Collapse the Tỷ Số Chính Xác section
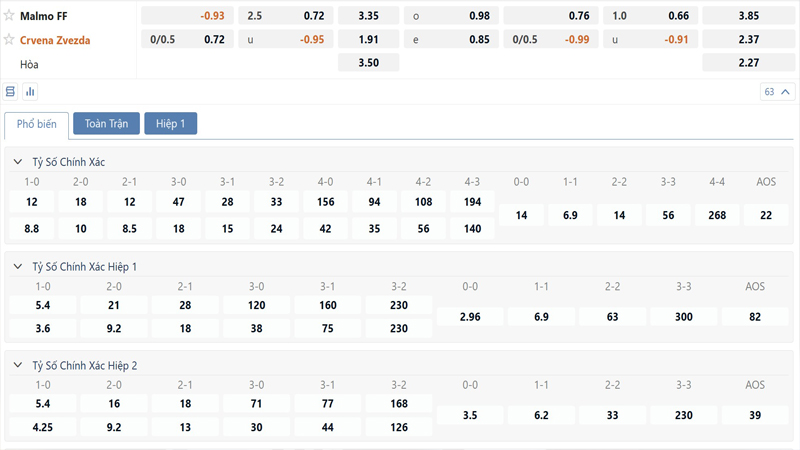The height and width of the screenshot is (450, 800). coord(18,162)
